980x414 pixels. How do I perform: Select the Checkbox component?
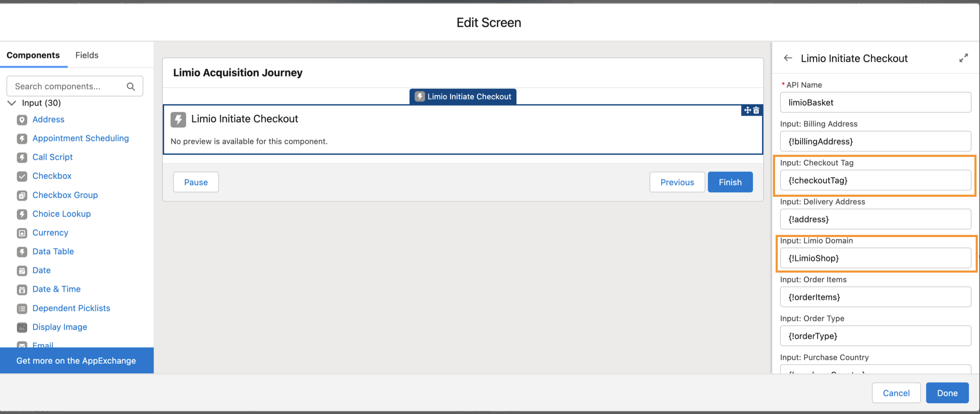52,176
